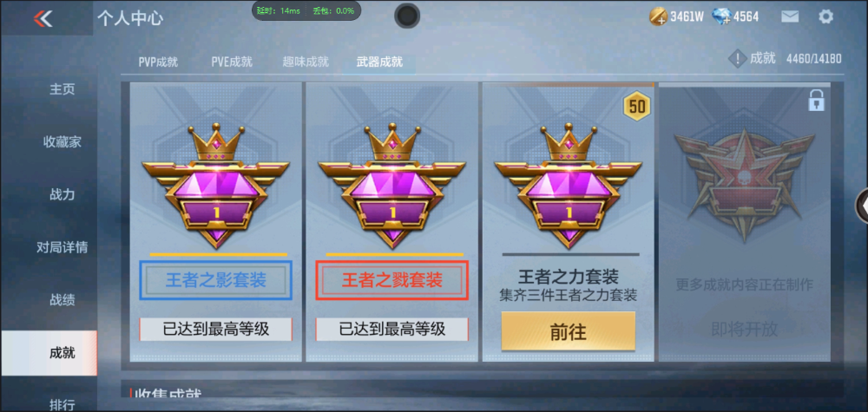Open 收藏家 in the sidebar
Viewport: 868px width, 412px height.
pyautogui.click(x=62, y=142)
